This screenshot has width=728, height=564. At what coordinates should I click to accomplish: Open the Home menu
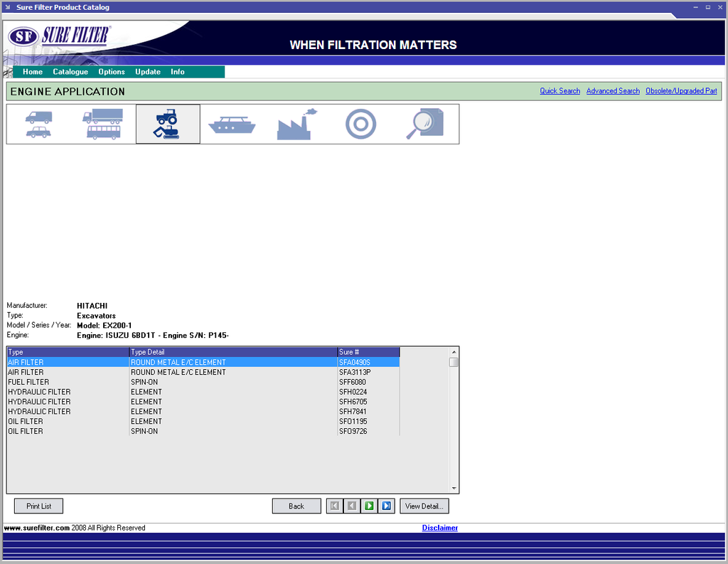[x=33, y=72]
